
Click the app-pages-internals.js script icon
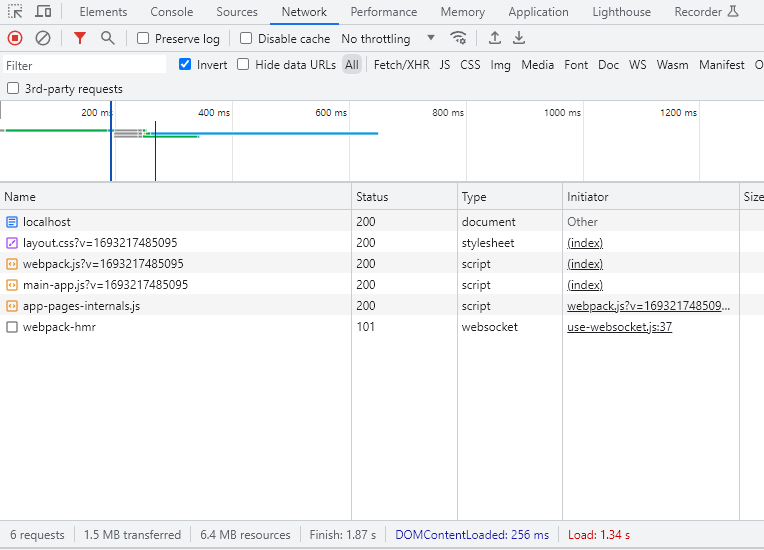[x=12, y=306]
